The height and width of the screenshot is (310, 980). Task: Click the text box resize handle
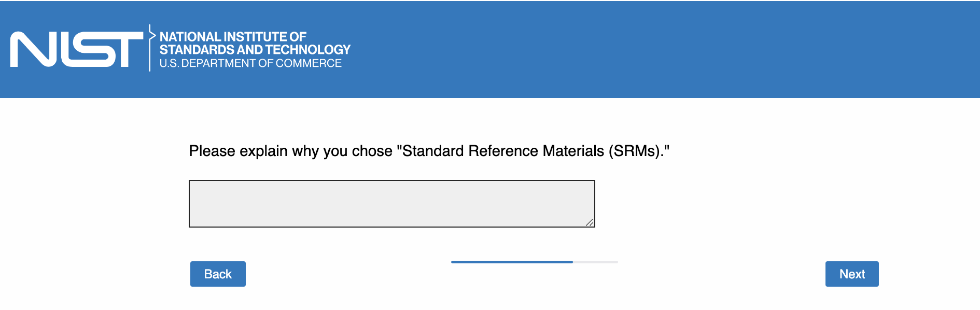pyautogui.click(x=590, y=222)
